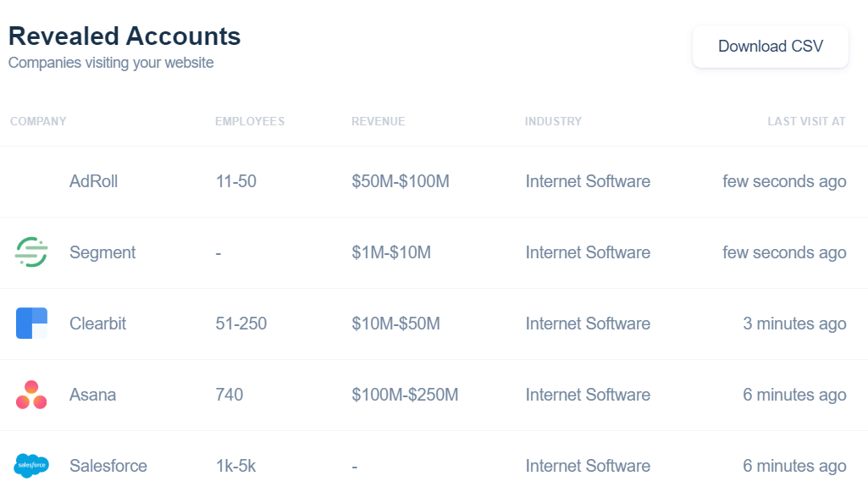Click Asana's 740 employees value
868x498 pixels.
coord(229,395)
